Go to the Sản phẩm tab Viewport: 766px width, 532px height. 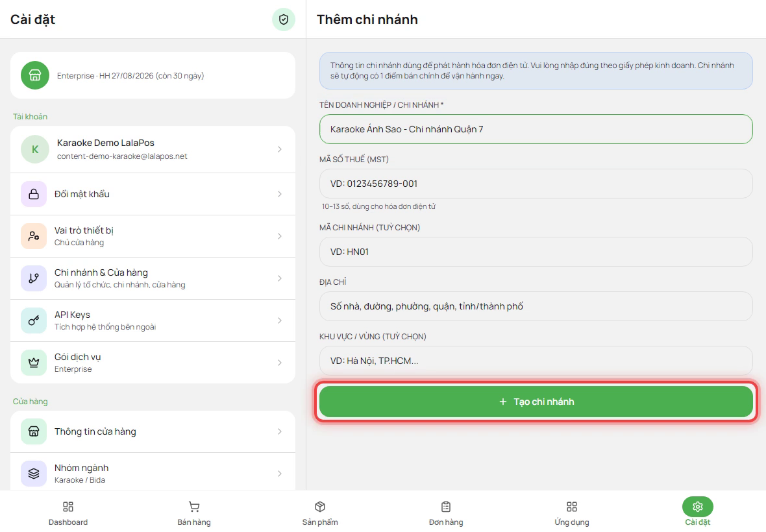click(320, 513)
